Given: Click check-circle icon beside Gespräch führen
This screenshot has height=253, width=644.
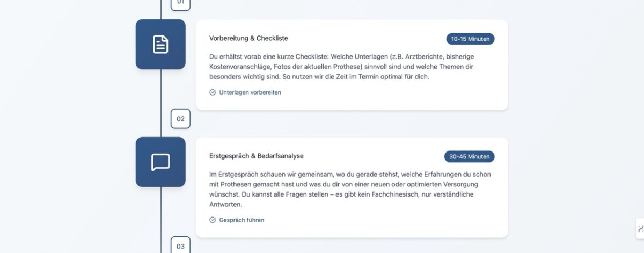Looking at the screenshot, I should click(213, 220).
